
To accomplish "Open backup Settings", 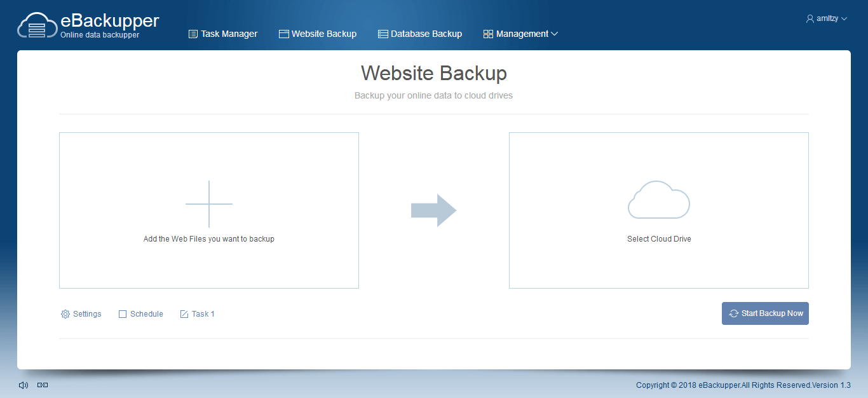I will (x=81, y=314).
